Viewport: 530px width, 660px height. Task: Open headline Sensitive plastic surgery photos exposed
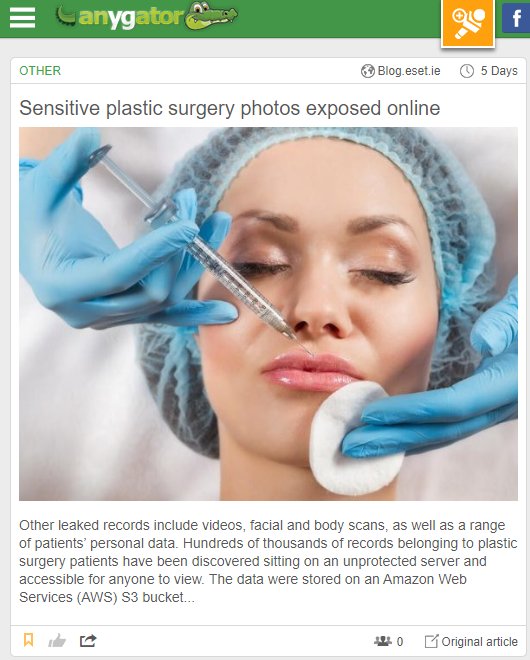tap(229, 108)
